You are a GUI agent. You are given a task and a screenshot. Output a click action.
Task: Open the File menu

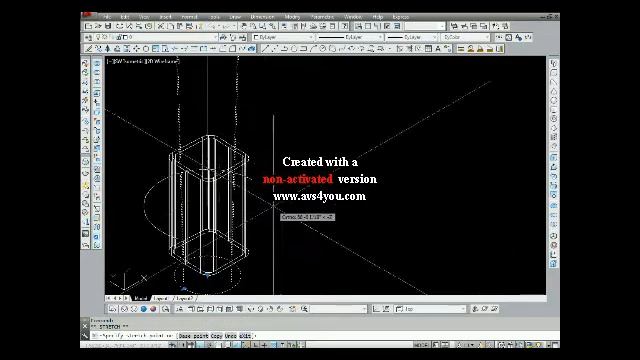point(107,17)
